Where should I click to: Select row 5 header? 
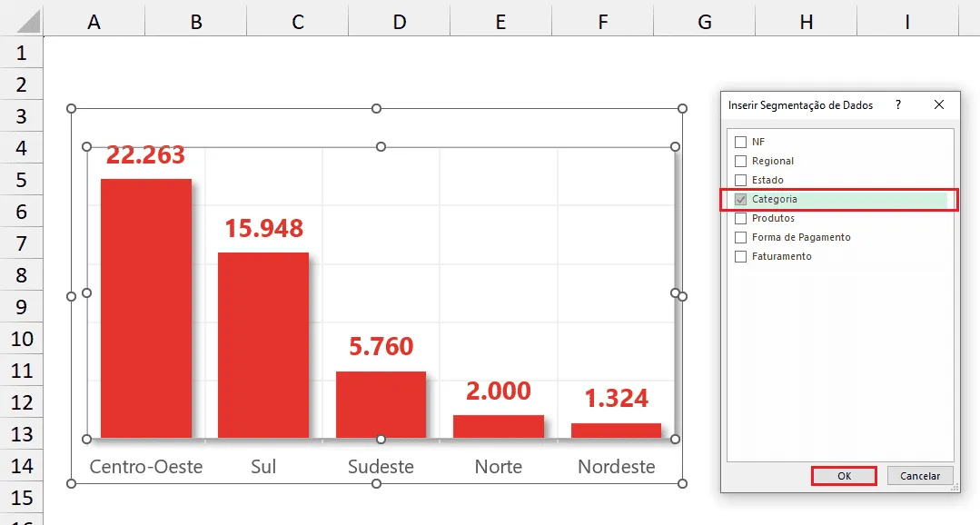coord(21,180)
